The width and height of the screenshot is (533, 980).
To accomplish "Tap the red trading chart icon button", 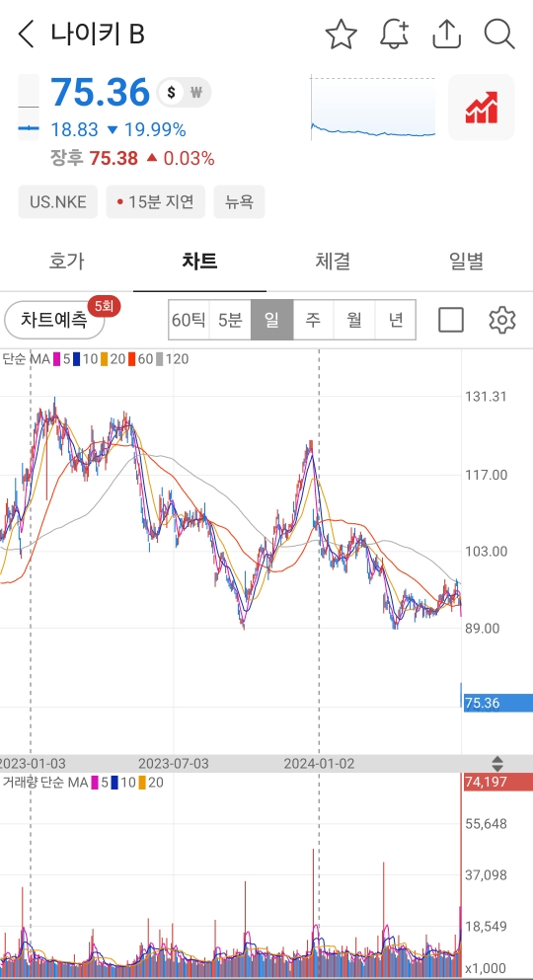I will point(481,107).
